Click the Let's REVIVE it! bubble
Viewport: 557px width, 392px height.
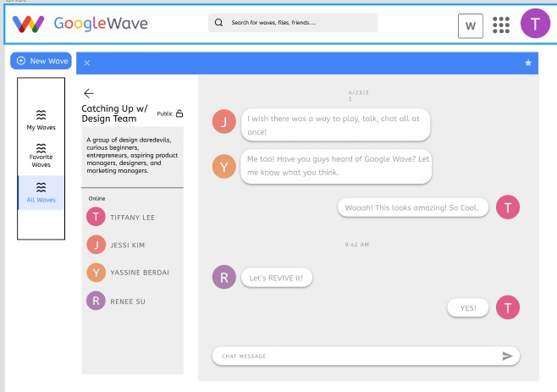point(277,278)
